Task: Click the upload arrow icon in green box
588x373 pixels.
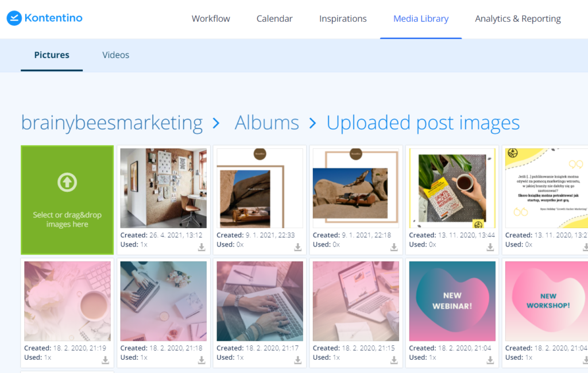Action: [67, 183]
